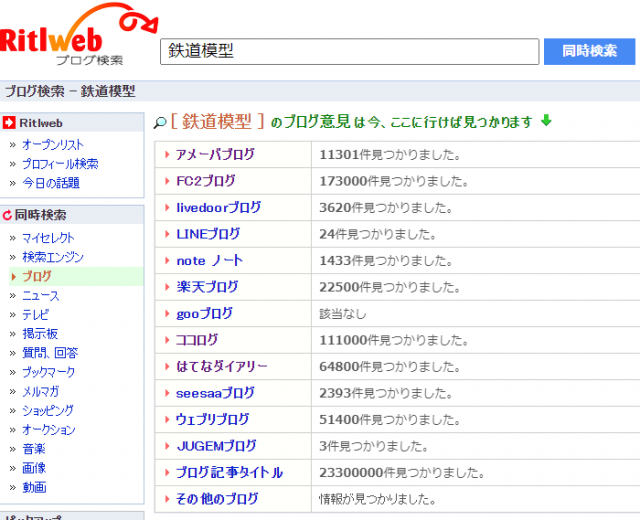Open the livedoorブログ results link
Viewport: 640px width, 520px height.
(218, 207)
